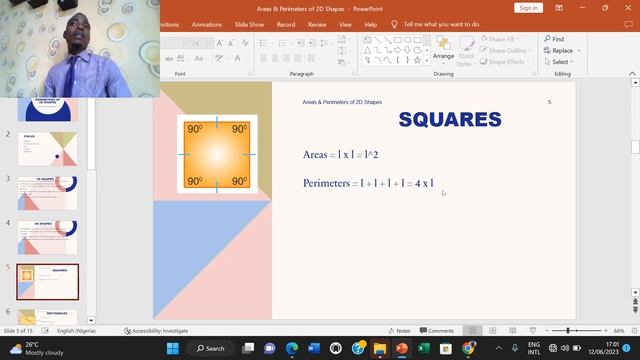Select slide 3 thumbnail
The width and height of the screenshot is (640, 360).
point(47,193)
